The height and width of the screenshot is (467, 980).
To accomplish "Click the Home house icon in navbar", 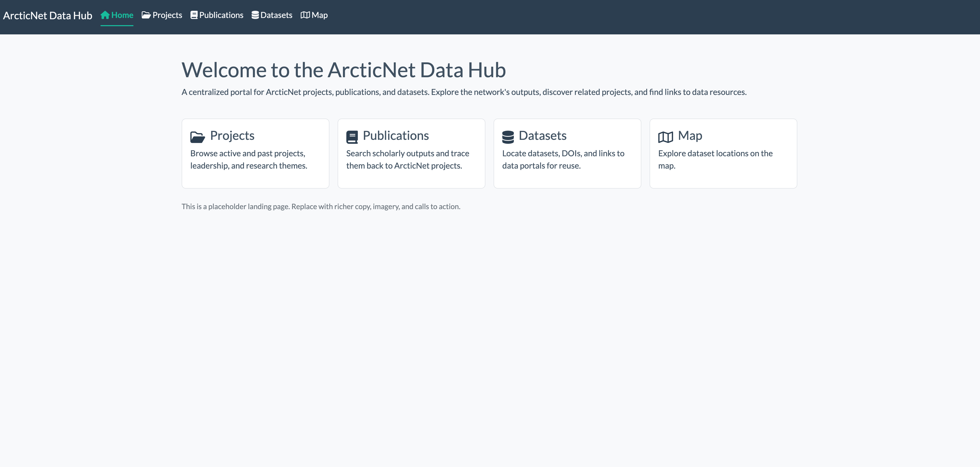I will click(105, 15).
